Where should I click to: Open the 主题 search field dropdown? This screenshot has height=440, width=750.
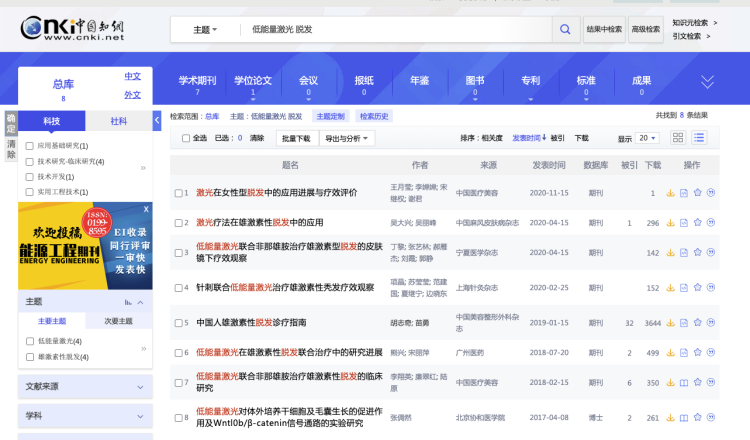pos(205,30)
